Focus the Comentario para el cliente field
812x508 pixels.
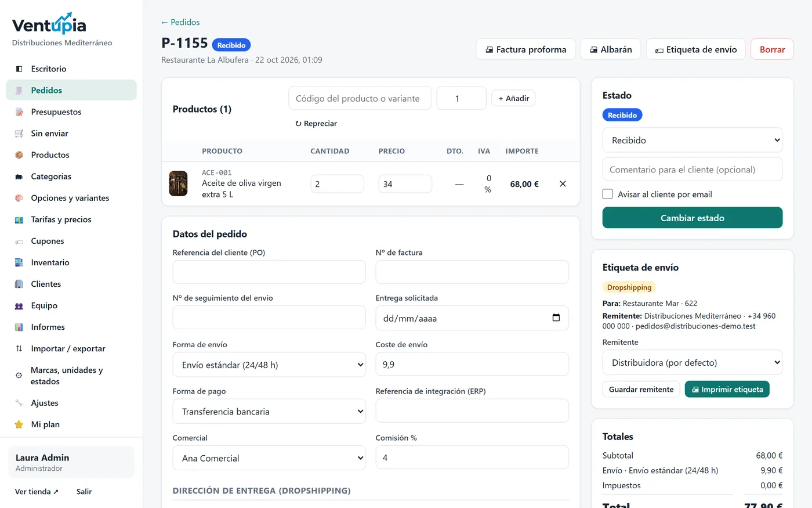pos(693,170)
